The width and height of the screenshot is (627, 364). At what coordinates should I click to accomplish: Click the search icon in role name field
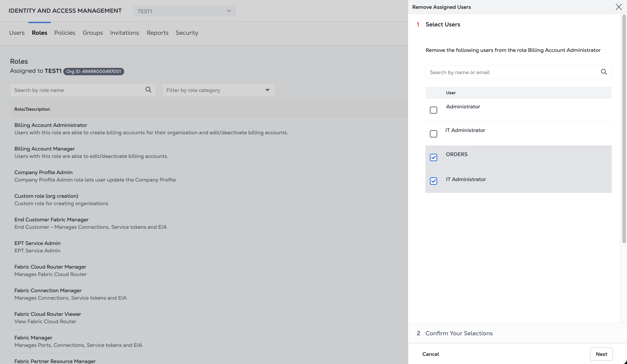pyautogui.click(x=148, y=90)
